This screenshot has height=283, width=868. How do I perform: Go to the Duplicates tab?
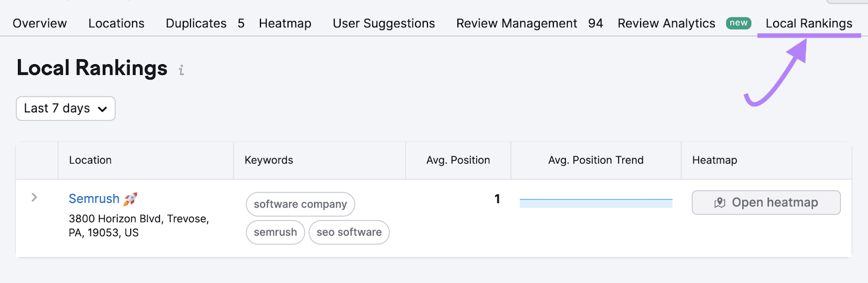coord(196,23)
